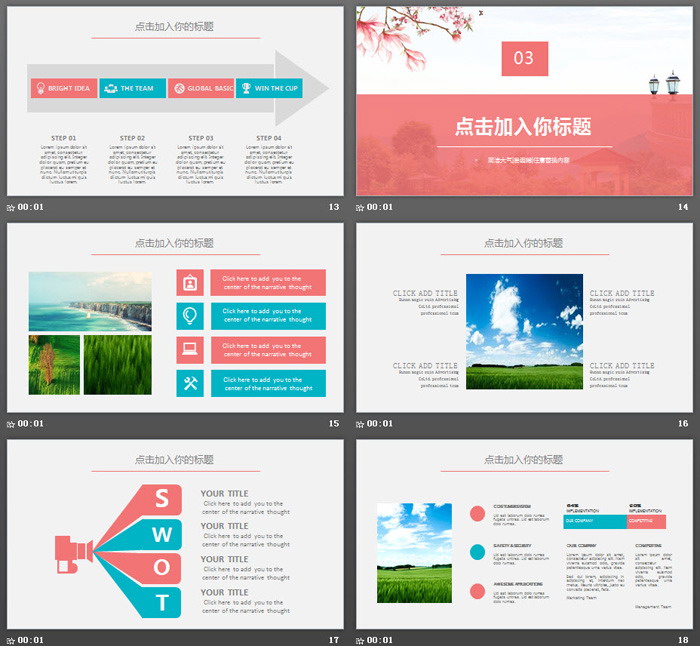Click the ID badge icon on slide 15
The height and width of the screenshot is (646, 700).
click(x=190, y=283)
